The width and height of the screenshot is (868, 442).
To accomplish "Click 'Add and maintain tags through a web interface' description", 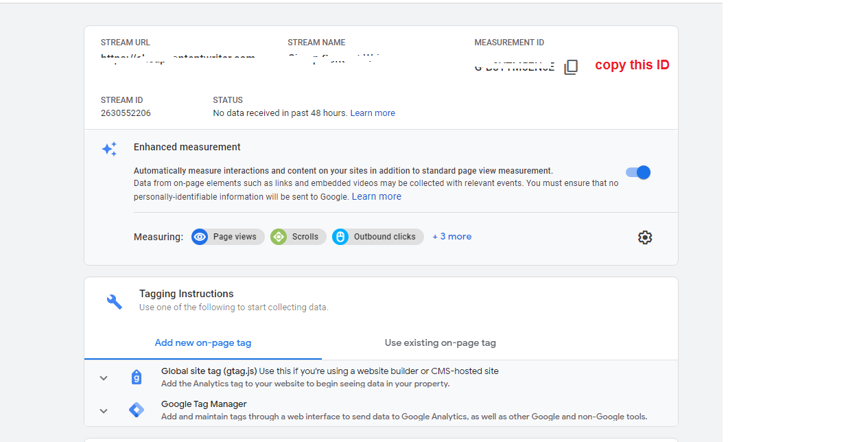I will (404, 417).
